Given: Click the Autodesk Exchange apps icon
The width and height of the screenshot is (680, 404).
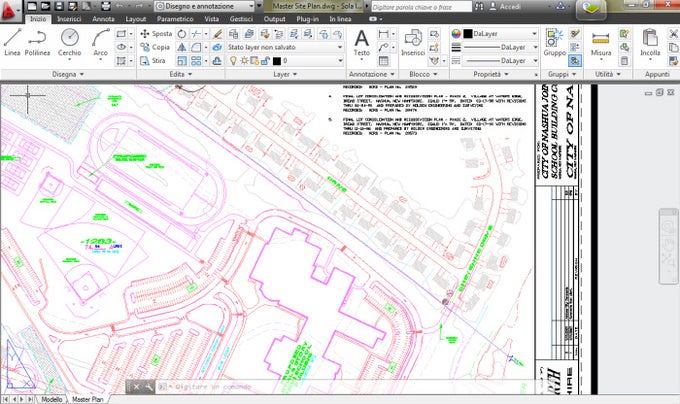Looking at the screenshot, I should (561, 6).
